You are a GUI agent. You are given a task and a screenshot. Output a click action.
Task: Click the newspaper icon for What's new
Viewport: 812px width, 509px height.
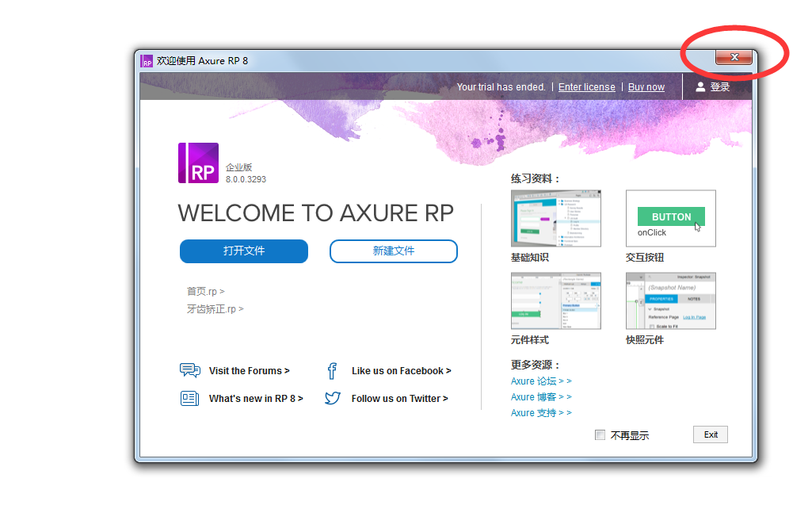point(189,398)
